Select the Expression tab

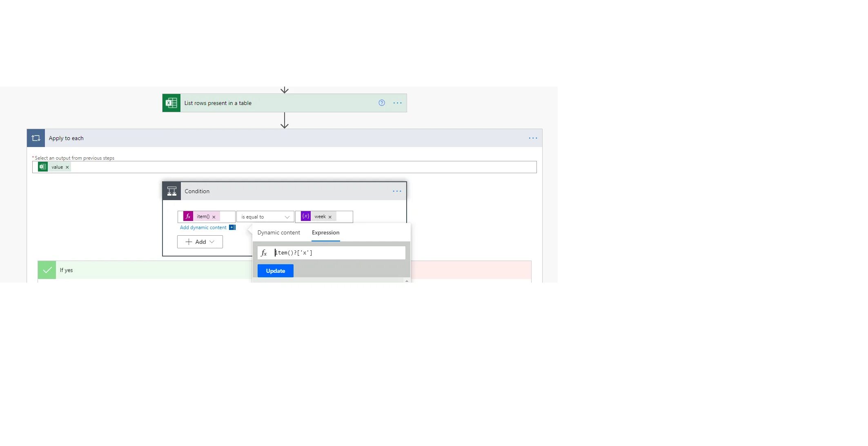click(325, 232)
